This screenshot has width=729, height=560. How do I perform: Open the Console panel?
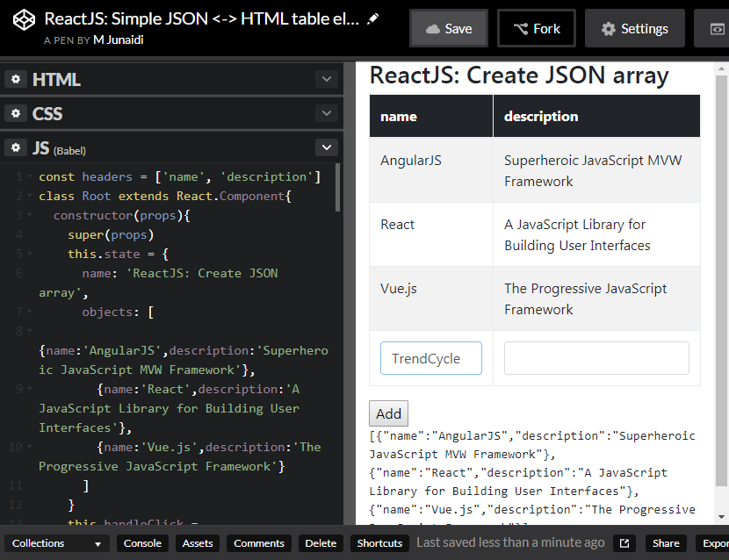(142, 543)
